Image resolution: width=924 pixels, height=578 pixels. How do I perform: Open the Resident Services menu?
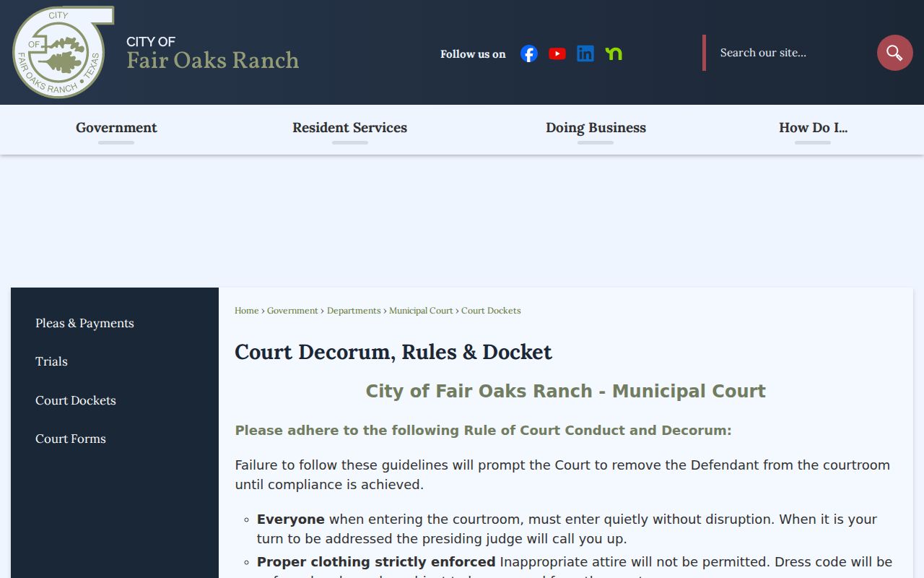coord(349,128)
